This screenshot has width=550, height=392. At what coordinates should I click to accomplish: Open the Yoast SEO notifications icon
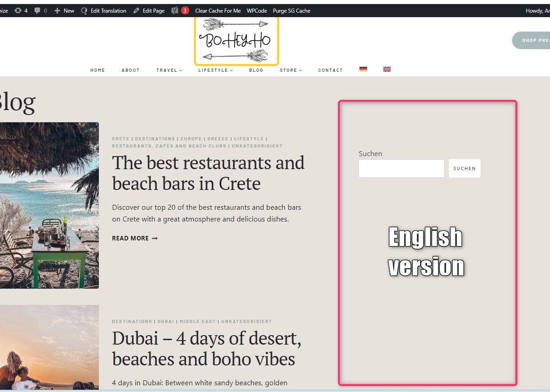tap(175, 10)
